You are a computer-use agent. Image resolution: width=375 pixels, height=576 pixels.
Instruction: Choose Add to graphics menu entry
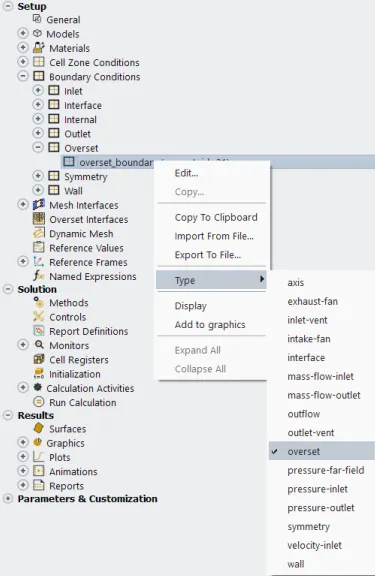click(x=212, y=324)
